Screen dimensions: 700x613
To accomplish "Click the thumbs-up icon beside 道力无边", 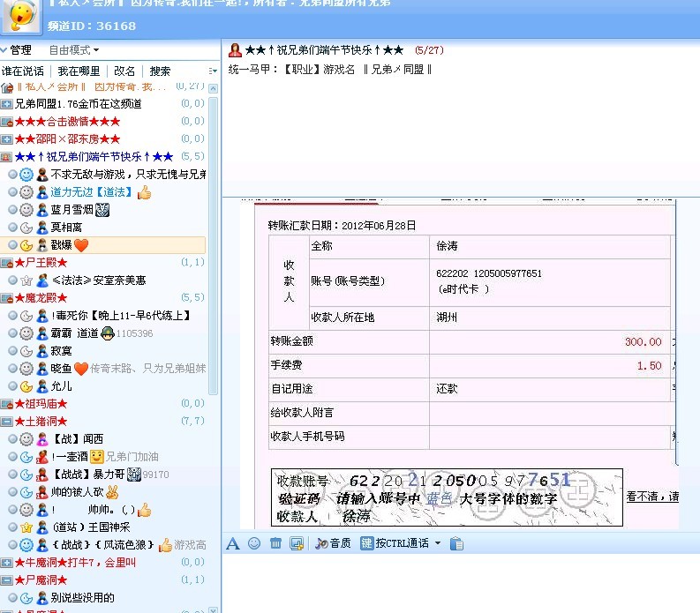I will [x=144, y=192].
